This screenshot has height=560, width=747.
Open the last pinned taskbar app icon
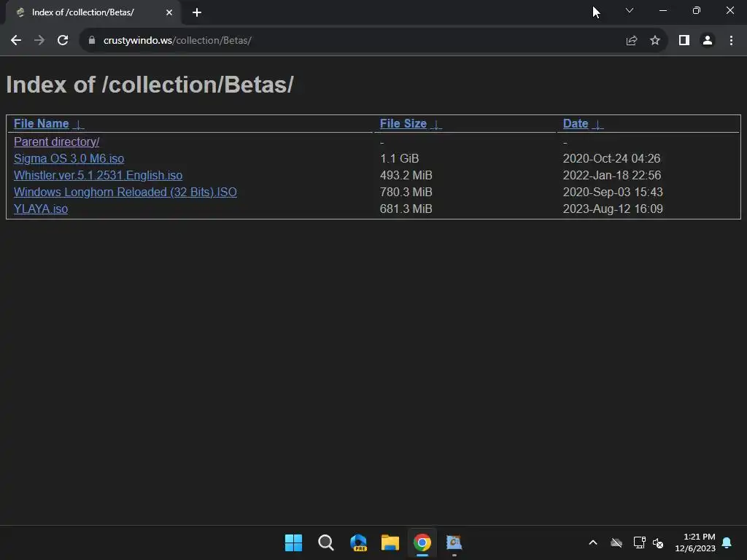click(x=454, y=542)
